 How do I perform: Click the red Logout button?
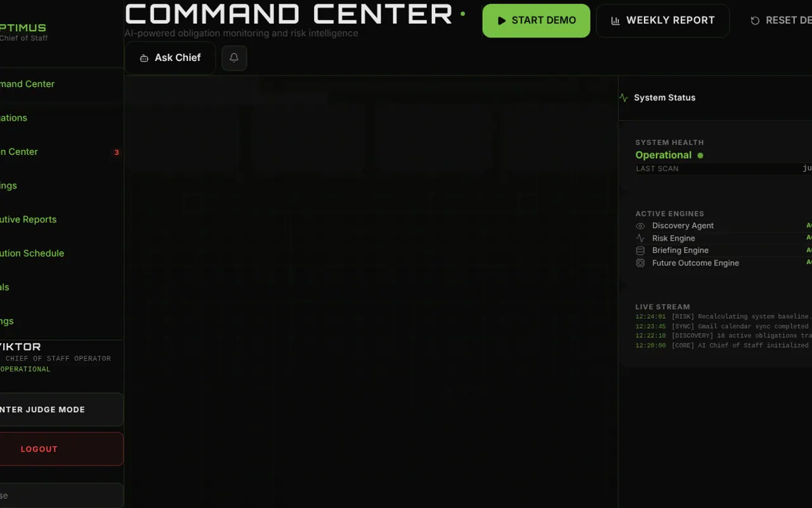(61, 449)
